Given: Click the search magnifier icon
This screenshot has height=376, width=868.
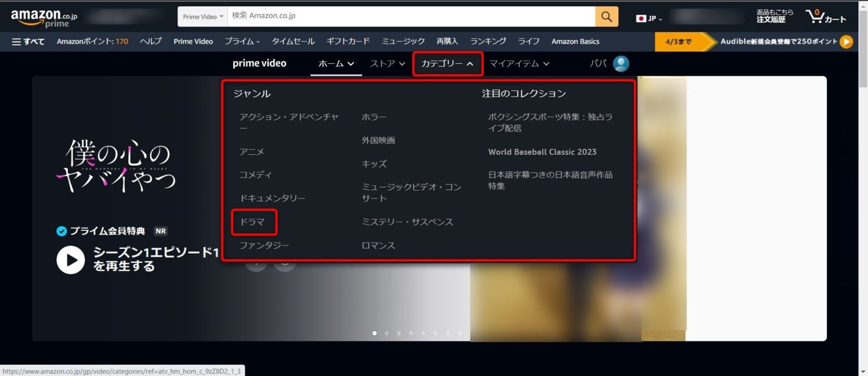Looking at the screenshot, I should tap(606, 16).
